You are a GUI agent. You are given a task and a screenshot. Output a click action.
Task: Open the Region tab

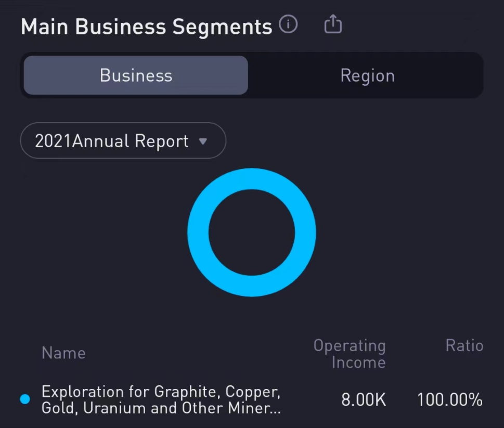pos(367,75)
